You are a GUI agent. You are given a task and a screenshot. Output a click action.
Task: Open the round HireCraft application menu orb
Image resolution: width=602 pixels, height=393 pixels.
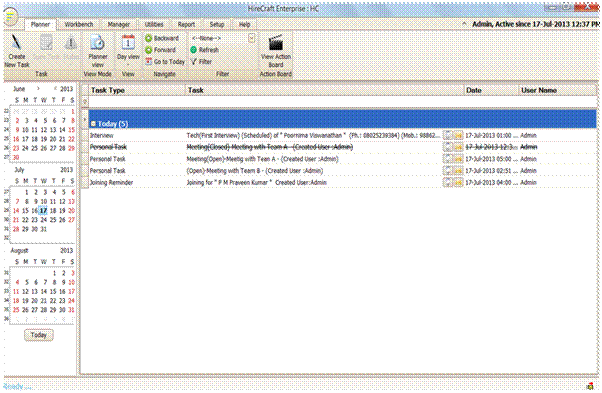10,17
